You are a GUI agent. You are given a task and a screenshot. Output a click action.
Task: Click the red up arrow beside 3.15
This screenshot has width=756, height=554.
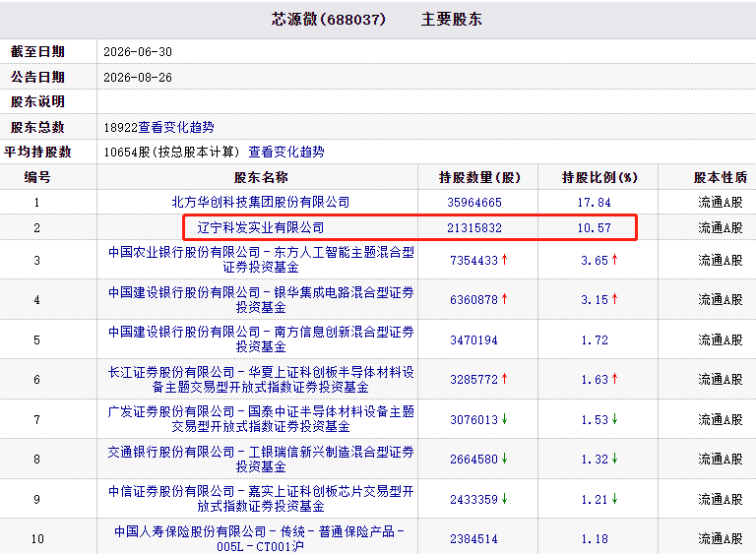pos(614,299)
